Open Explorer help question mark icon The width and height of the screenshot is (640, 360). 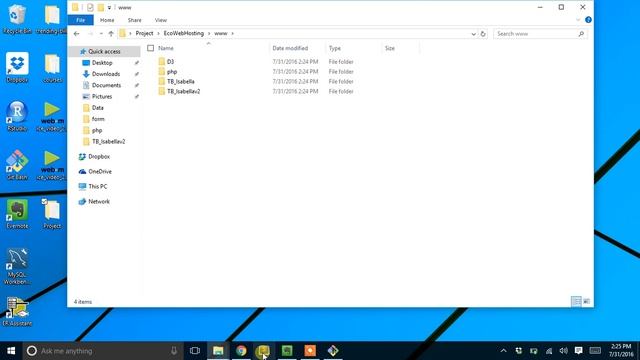click(588, 20)
